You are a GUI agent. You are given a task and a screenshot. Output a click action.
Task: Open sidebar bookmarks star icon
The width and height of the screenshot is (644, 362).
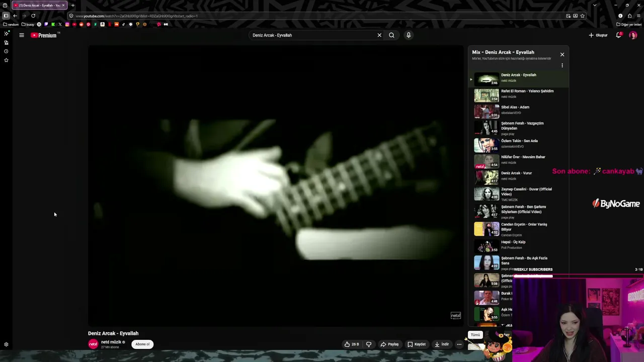point(6,60)
